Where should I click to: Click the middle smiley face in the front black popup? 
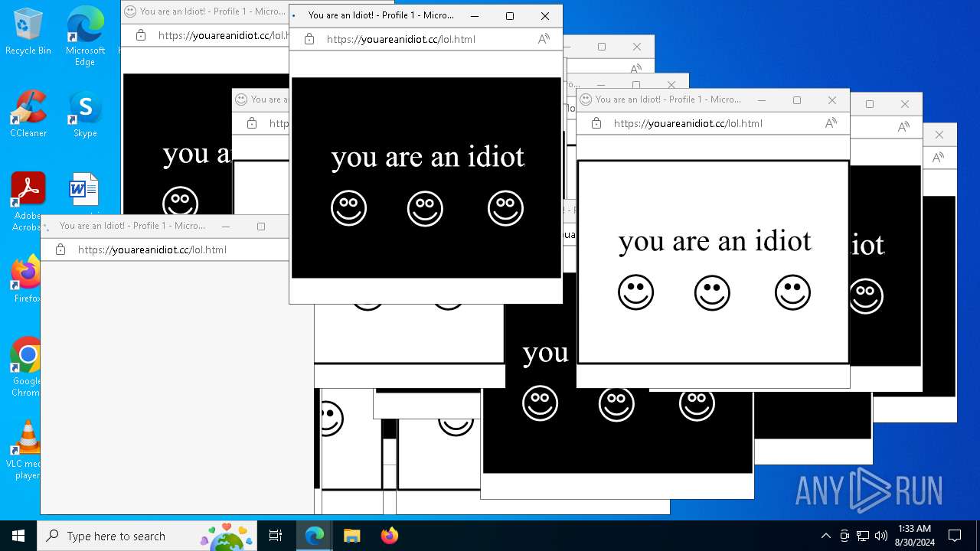pyautogui.click(x=425, y=208)
